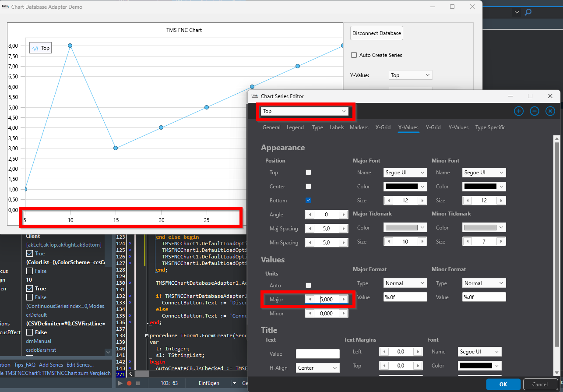Open the Minor Tickmark Color dropdown
The height and width of the screenshot is (392, 563).
pyautogui.click(x=484, y=228)
